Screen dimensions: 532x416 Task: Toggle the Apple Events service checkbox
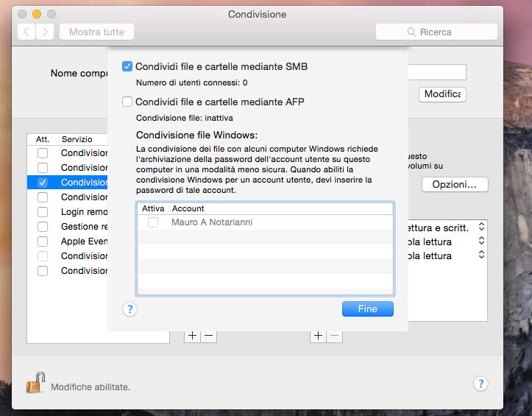[43, 242]
